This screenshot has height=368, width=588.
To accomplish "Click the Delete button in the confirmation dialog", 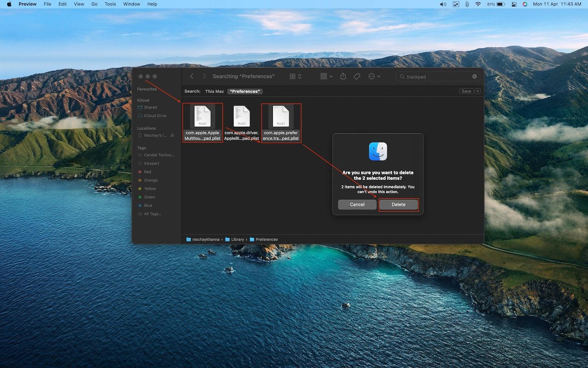I will (x=398, y=204).
